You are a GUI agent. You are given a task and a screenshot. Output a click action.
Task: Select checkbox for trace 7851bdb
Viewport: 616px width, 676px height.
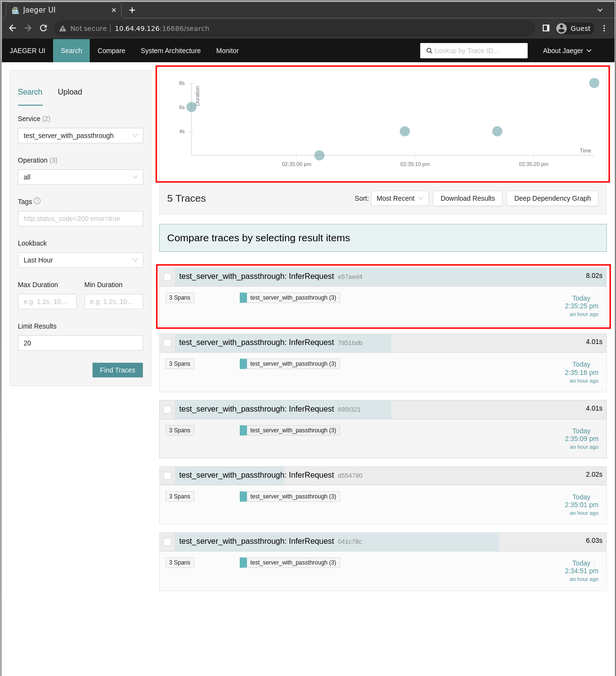(167, 343)
